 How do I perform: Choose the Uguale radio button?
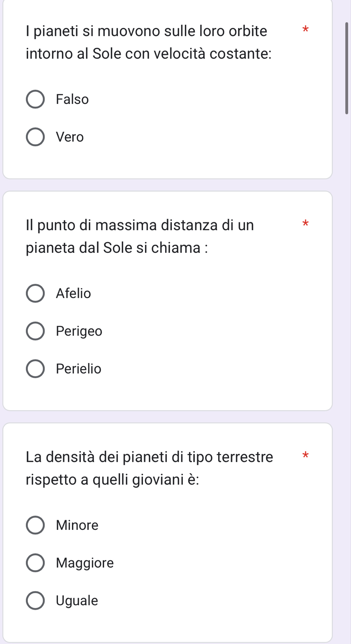(x=35, y=601)
